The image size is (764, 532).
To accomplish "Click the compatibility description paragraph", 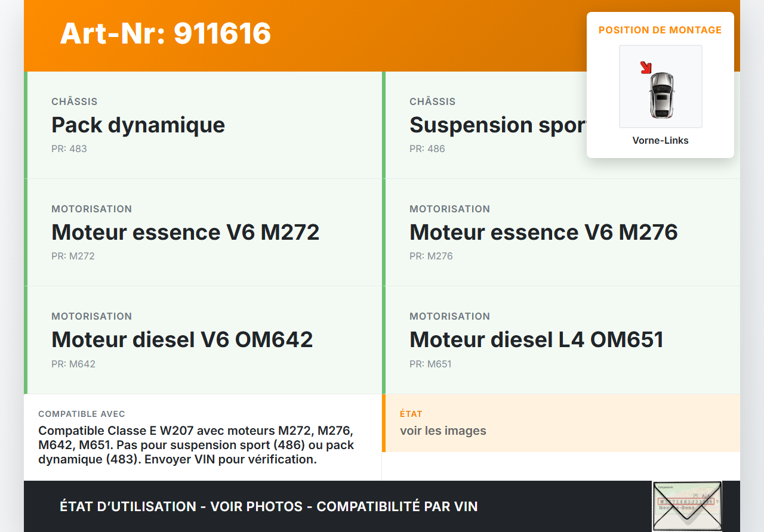I will point(196,445).
